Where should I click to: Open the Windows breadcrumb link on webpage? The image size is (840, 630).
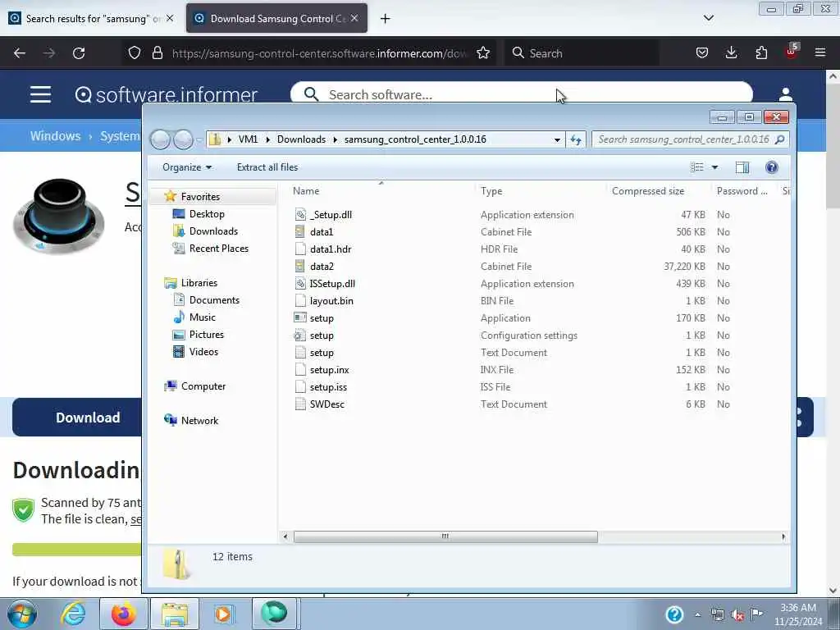(55, 136)
